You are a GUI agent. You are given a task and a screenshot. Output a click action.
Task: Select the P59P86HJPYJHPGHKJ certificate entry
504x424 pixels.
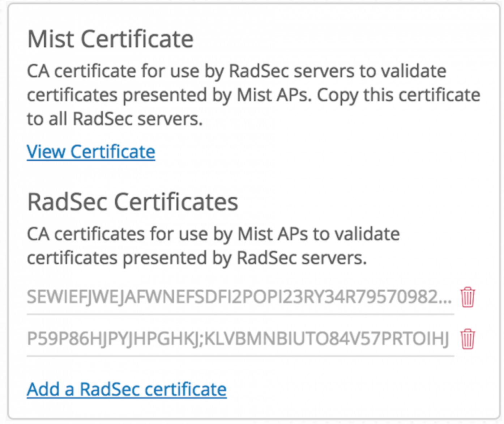click(238, 339)
